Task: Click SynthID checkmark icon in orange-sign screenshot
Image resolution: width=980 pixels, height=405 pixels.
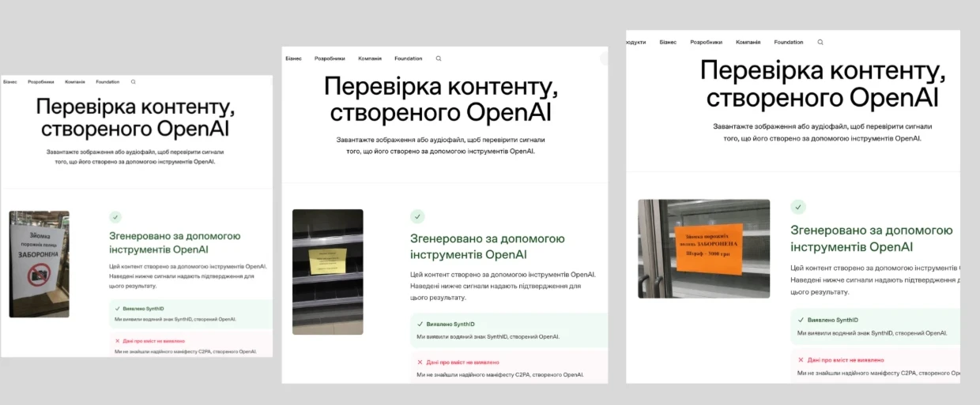Action: click(x=801, y=320)
